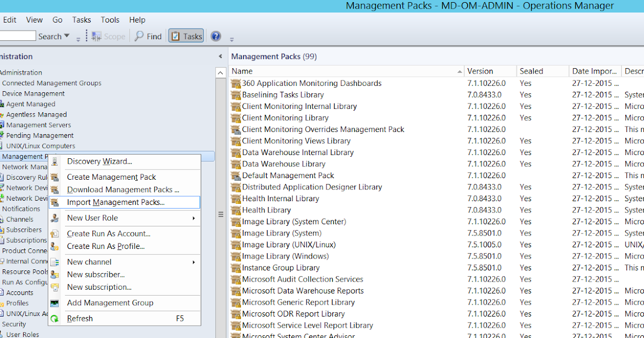
Task: Select Accounts under Run As Configuration
Action: [x=20, y=292]
